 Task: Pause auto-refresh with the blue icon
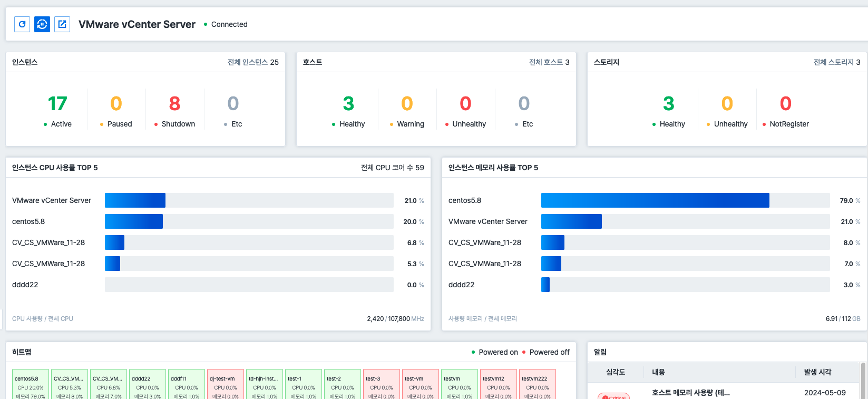[42, 24]
